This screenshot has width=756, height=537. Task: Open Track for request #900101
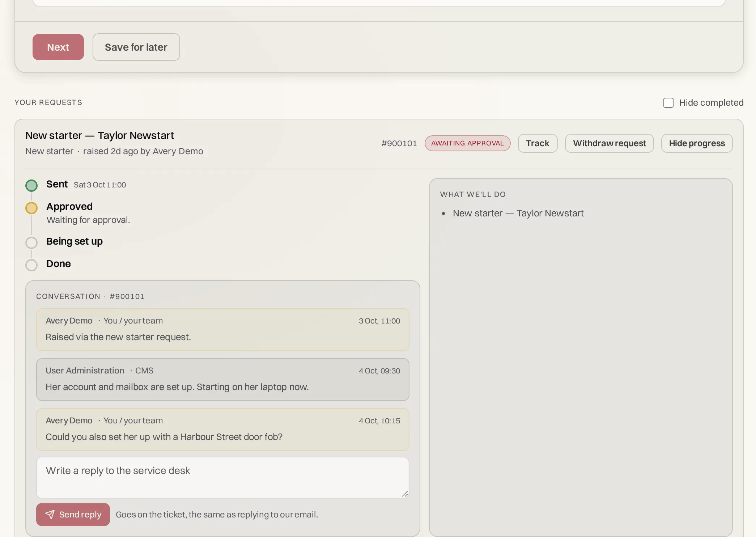click(538, 143)
